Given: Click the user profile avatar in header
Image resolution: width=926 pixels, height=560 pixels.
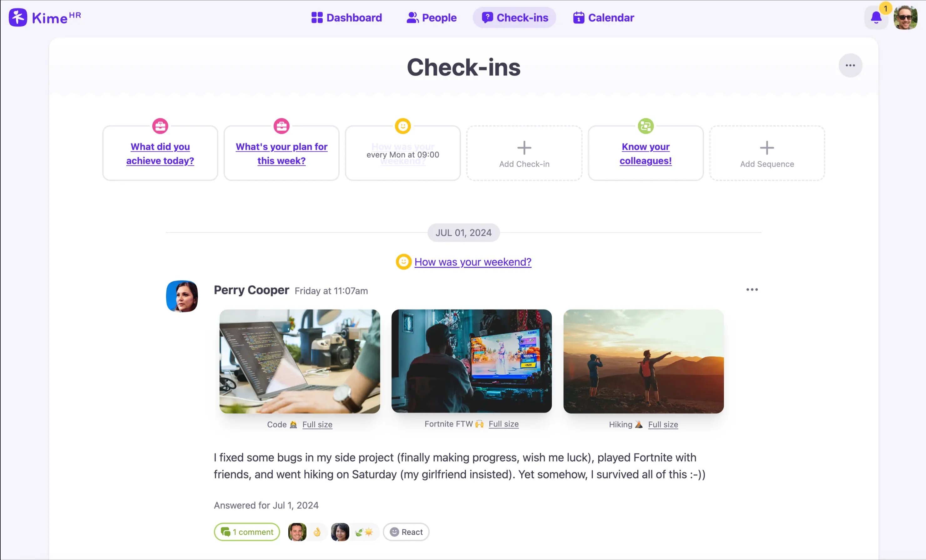Looking at the screenshot, I should pyautogui.click(x=905, y=17).
